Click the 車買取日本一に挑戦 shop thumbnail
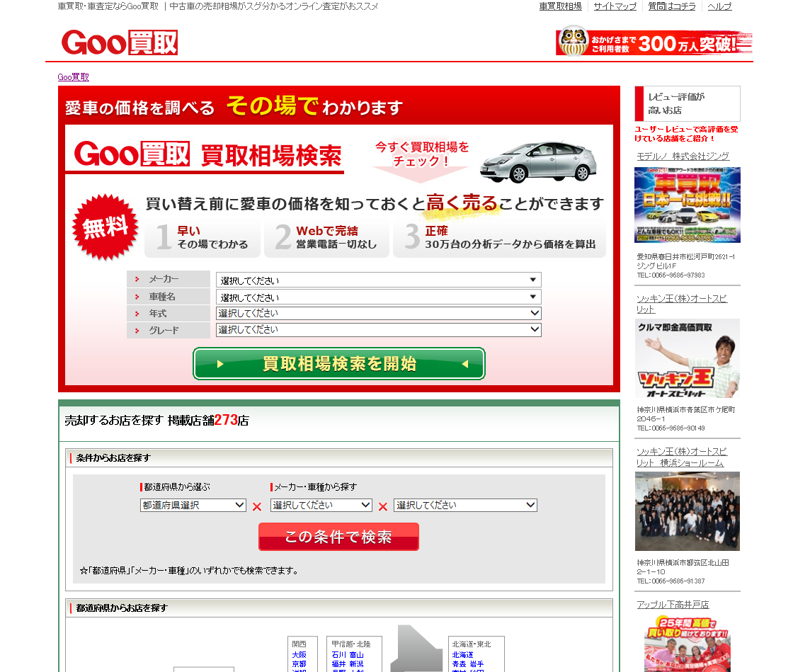The width and height of the screenshot is (810, 672). pyautogui.click(x=688, y=205)
